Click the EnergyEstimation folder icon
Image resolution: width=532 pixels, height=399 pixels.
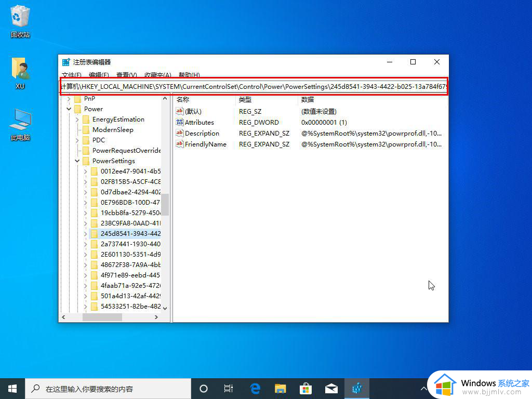tap(86, 119)
